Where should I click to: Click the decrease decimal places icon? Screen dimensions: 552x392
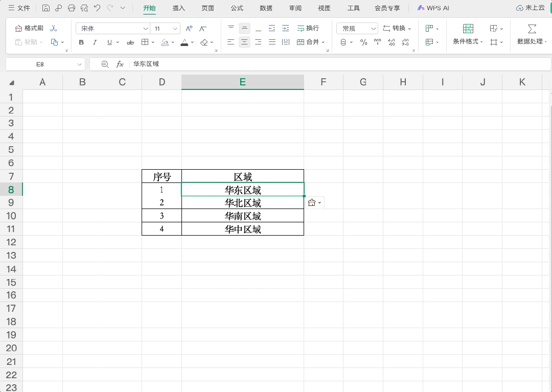click(405, 42)
